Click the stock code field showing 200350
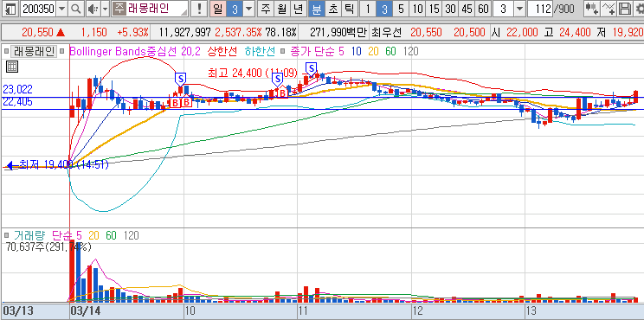This screenshot has width=644, height=320. click(38, 9)
